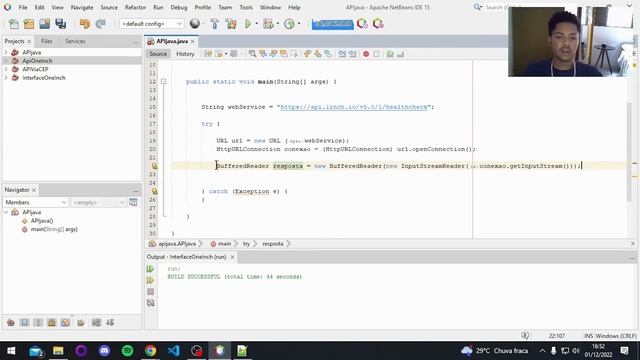Click the Debug Project icon

pos(268,24)
